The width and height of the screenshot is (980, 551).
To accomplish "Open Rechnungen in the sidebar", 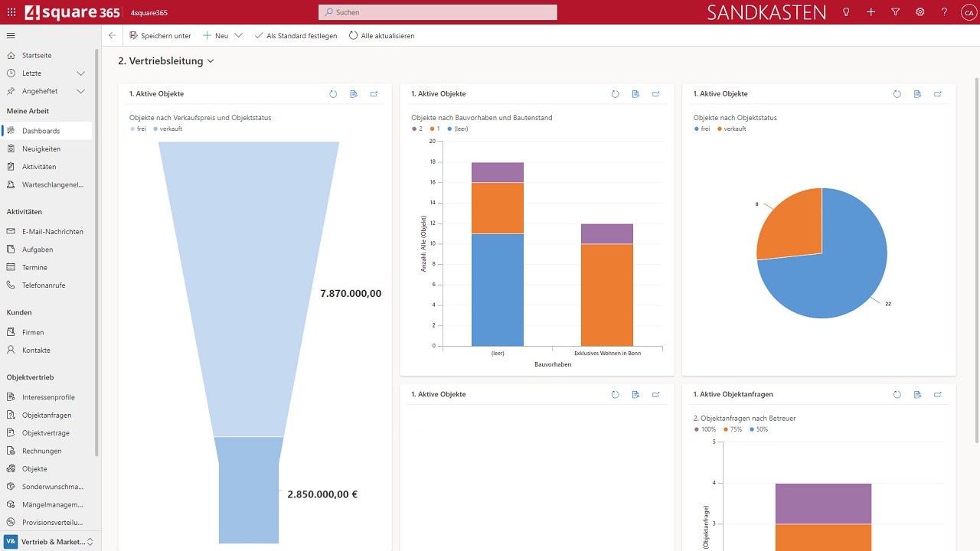I will pyautogui.click(x=46, y=452).
